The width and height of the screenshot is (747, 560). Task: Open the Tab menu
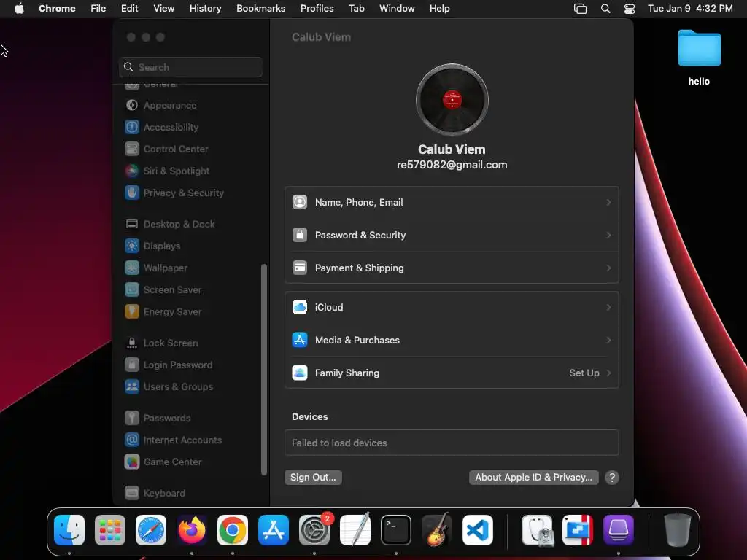(356, 9)
